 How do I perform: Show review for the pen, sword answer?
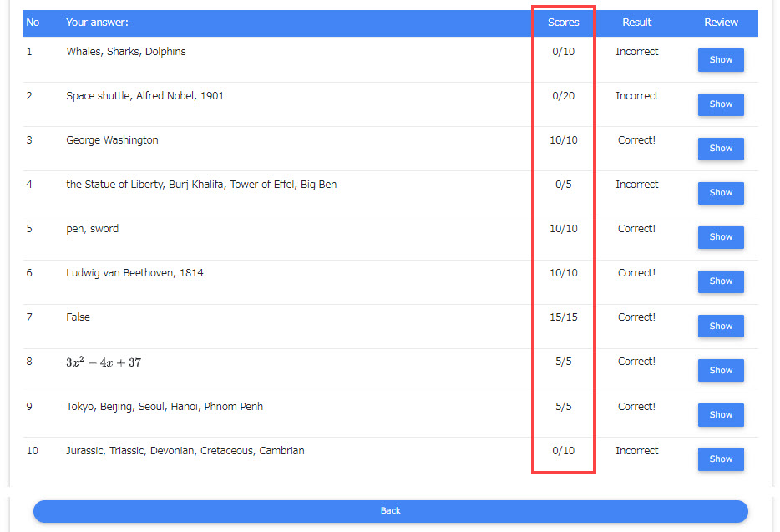pos(720,237)
